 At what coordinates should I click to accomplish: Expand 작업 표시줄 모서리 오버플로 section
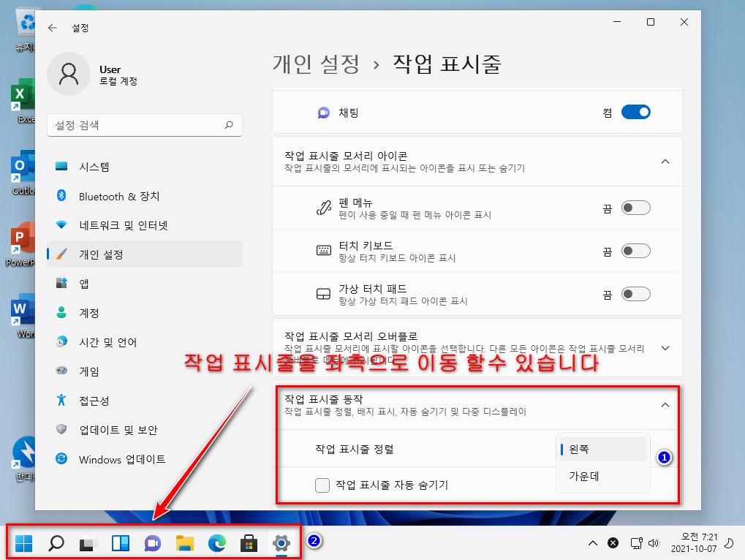tap(665, 348)
